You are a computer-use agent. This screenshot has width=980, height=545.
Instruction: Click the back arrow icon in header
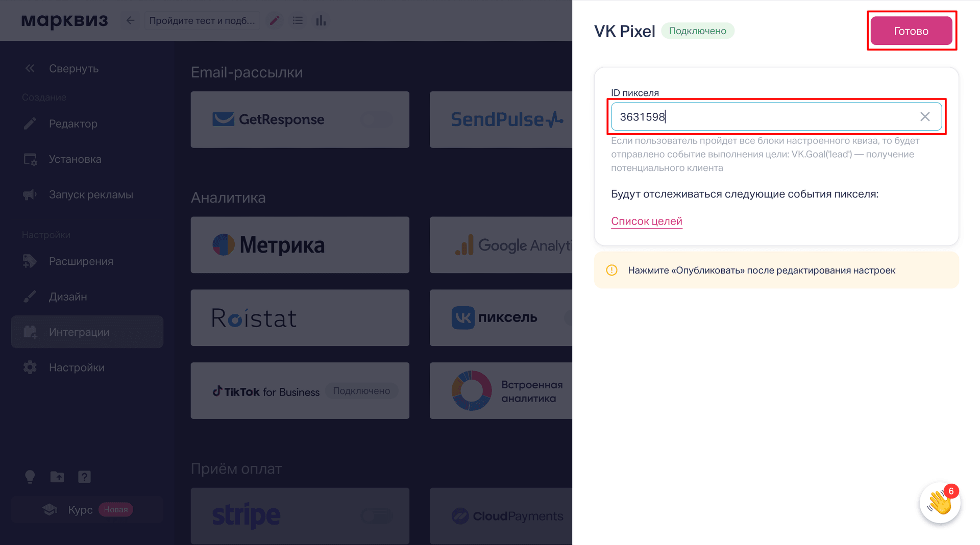[x=131, y=20]
